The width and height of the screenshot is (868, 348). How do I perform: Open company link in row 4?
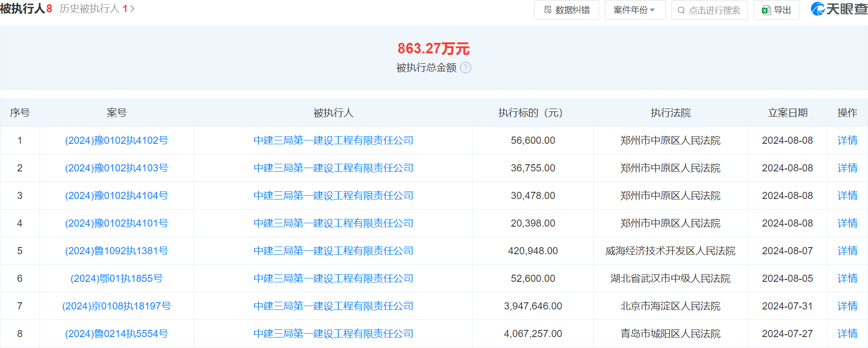click(333, 223)
